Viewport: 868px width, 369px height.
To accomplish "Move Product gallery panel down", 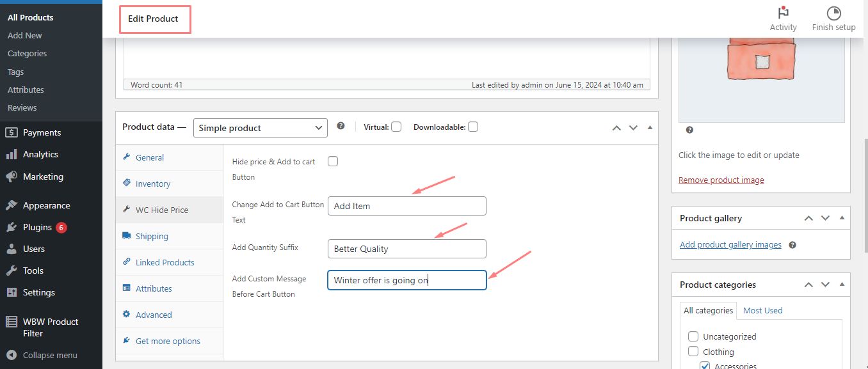I will pos(825,218).
